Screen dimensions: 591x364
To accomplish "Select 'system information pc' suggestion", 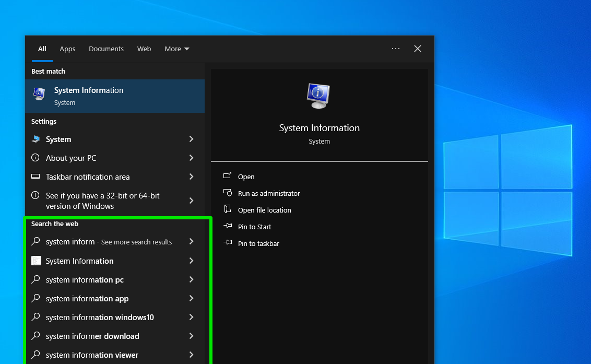I will (x=115, y=279).
